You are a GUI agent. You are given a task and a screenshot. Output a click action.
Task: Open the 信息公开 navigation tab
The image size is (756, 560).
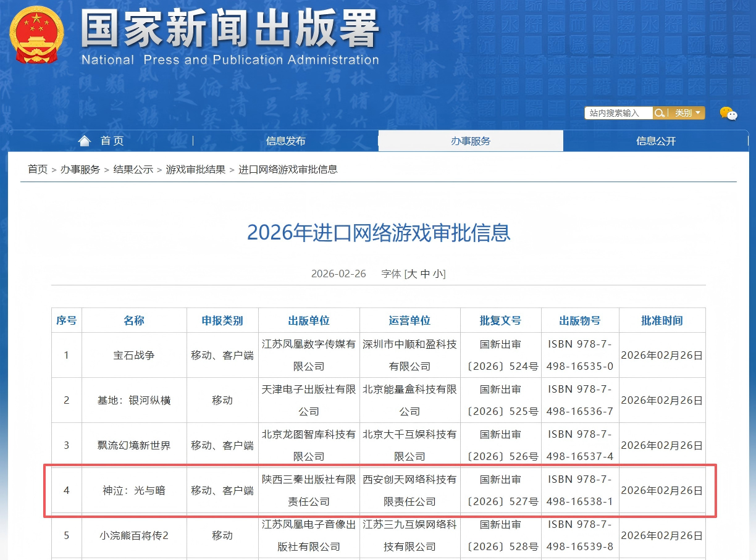(656, 141)
